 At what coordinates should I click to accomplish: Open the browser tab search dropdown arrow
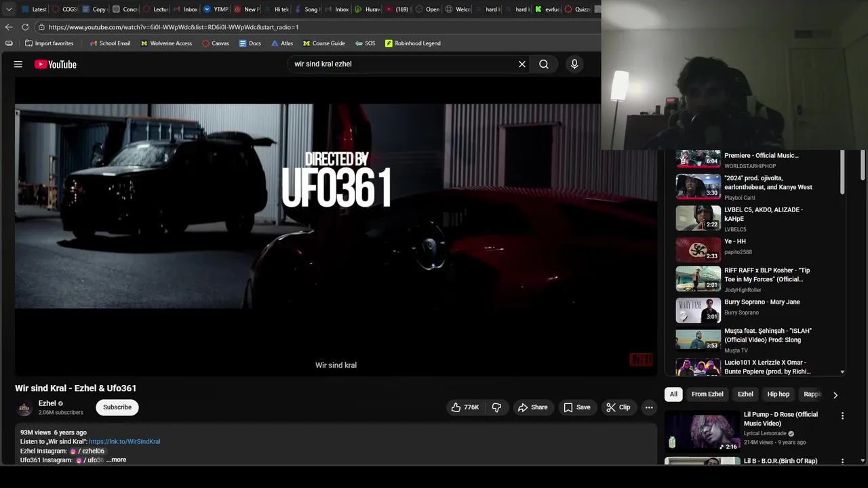[9, 9]
